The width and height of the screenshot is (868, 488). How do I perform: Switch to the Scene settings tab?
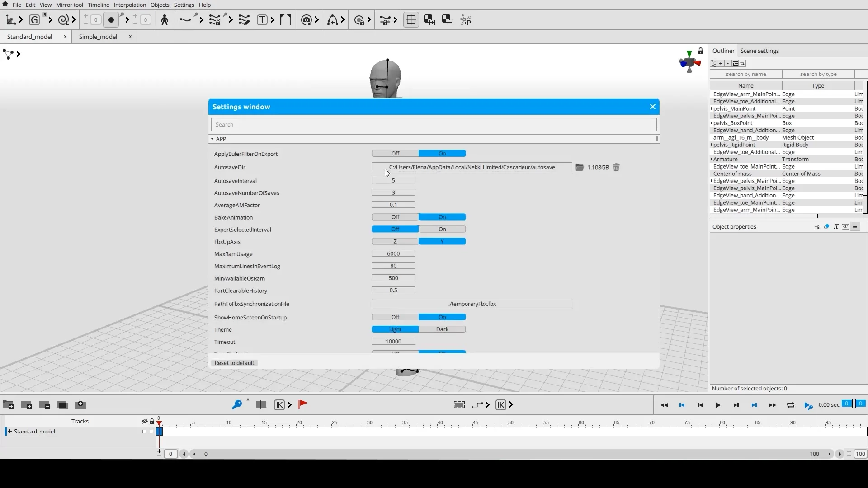[759, 51]
